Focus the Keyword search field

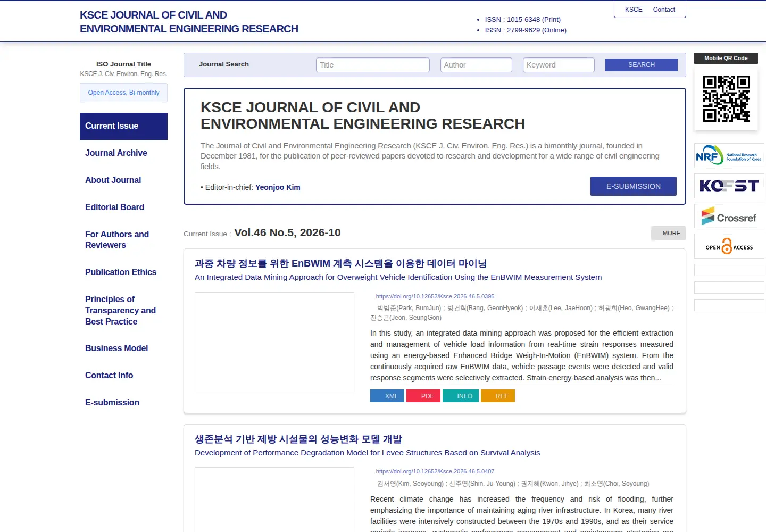pyautogui.click(x=559, y=65)
